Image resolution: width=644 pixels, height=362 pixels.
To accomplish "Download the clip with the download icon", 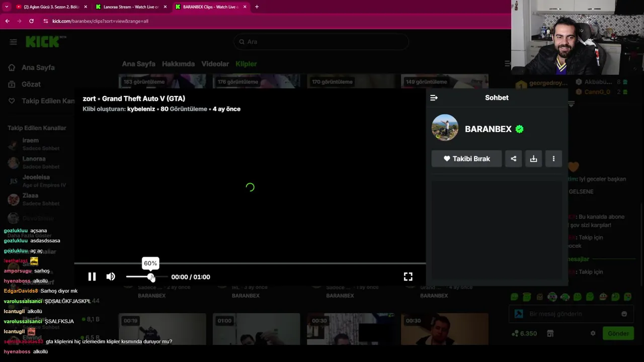I will click(534, 158).
